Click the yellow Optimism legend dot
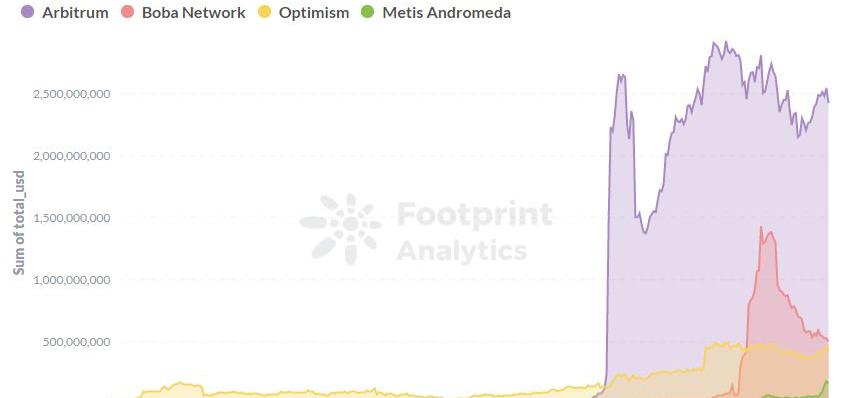This screenshot has width=845, height=398. point(265,12)
